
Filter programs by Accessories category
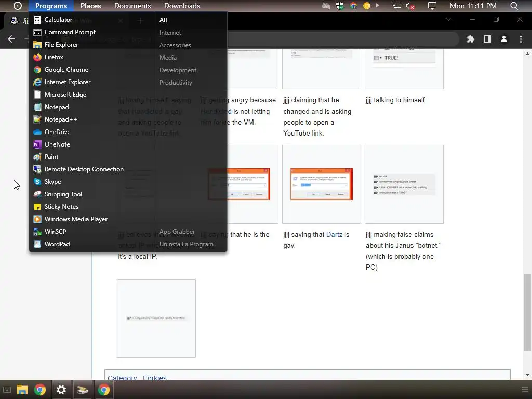[175, 45]
